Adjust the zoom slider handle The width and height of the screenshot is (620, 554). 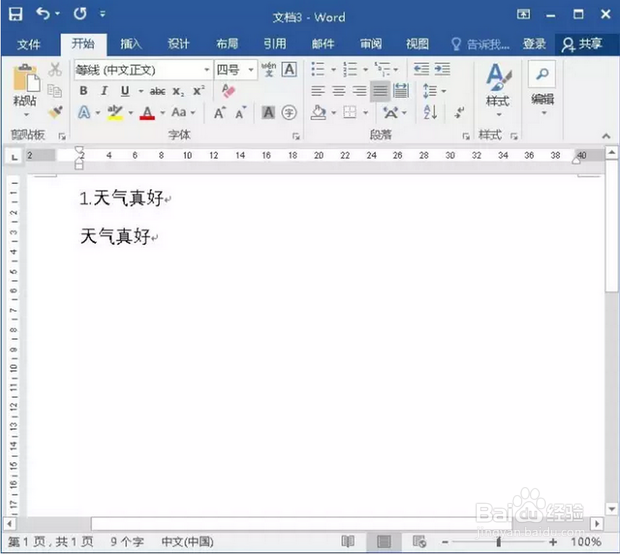click(499, 542)
